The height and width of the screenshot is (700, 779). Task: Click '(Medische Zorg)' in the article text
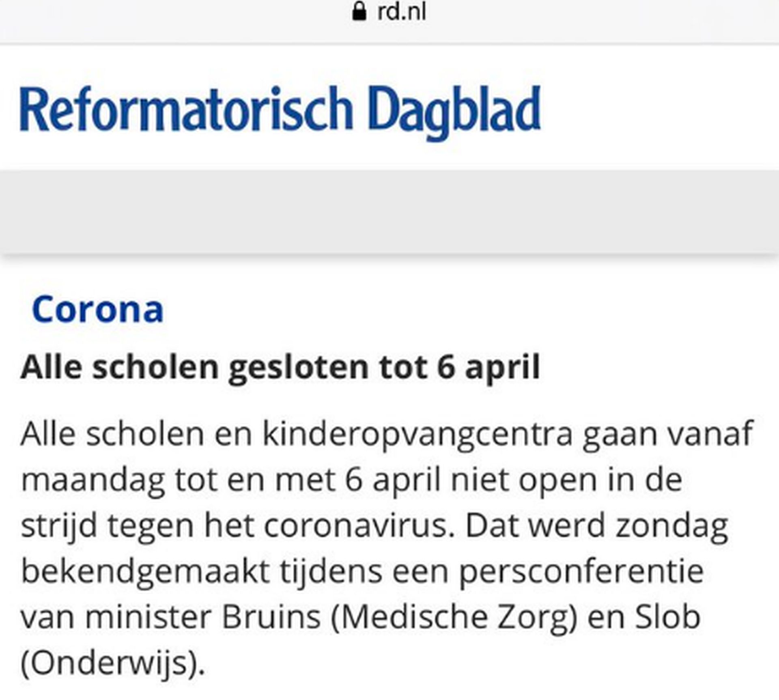pos(454,617)
